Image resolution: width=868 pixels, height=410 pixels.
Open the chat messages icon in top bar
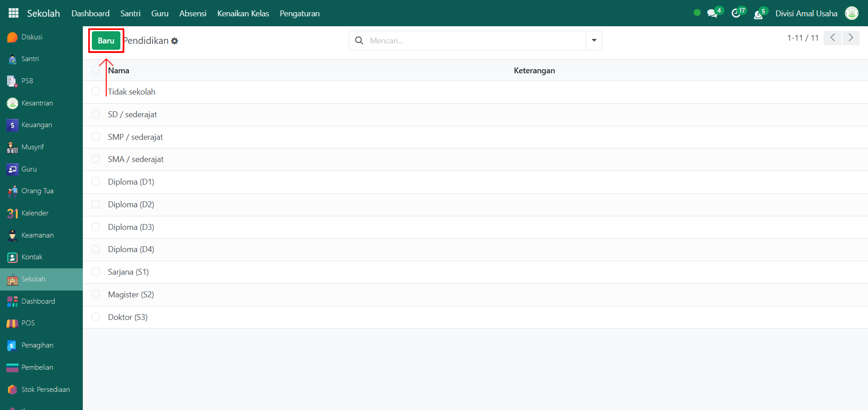coord(712,14)
